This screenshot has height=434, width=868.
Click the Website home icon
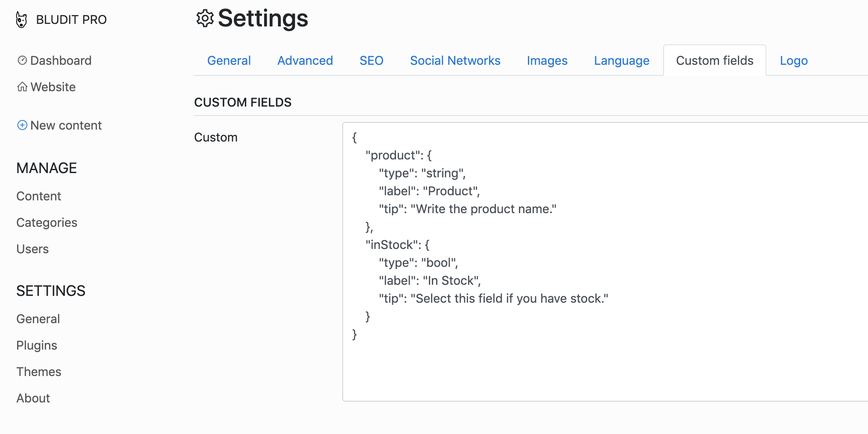tap(22, 87)
